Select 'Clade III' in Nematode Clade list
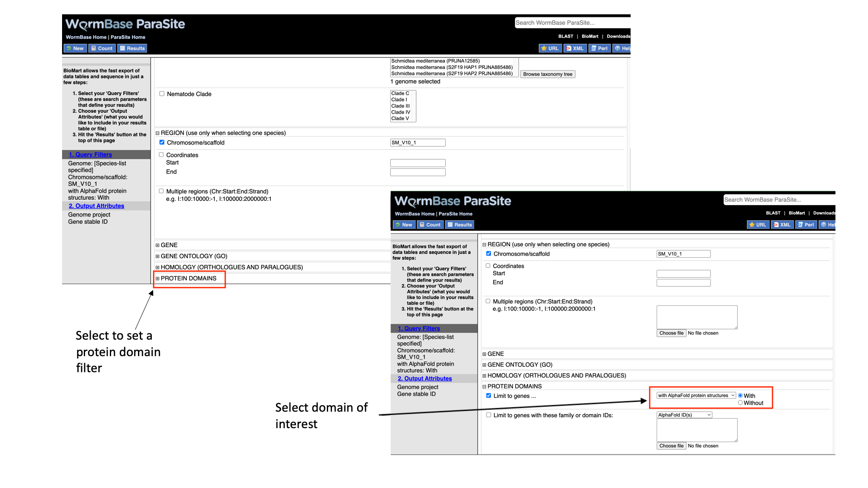Image resolution: width=868 pixels, height=488 pixels. pos(401,106)
